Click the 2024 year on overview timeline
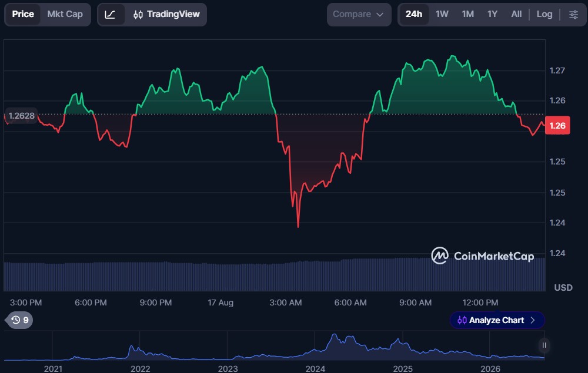The image size is (588, 373). coord(315,369)
